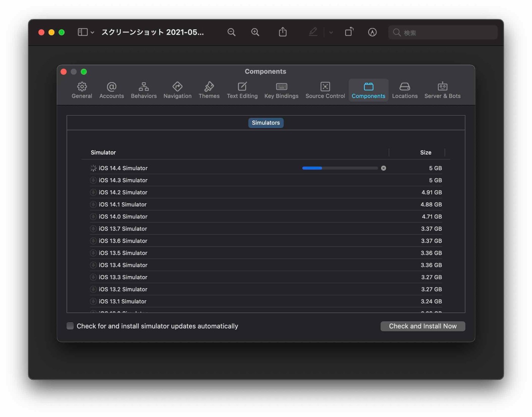Download the iOS 14.3 Simulator

pos(93,180)
